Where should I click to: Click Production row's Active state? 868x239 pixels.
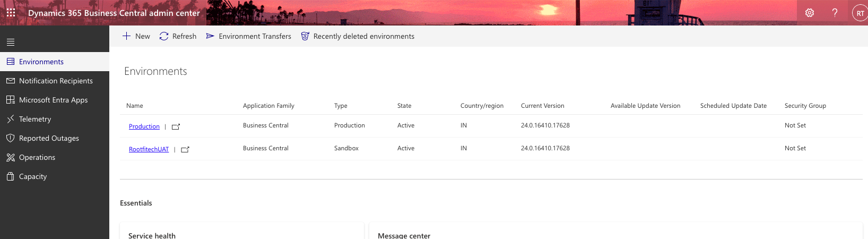coord(406,125)
